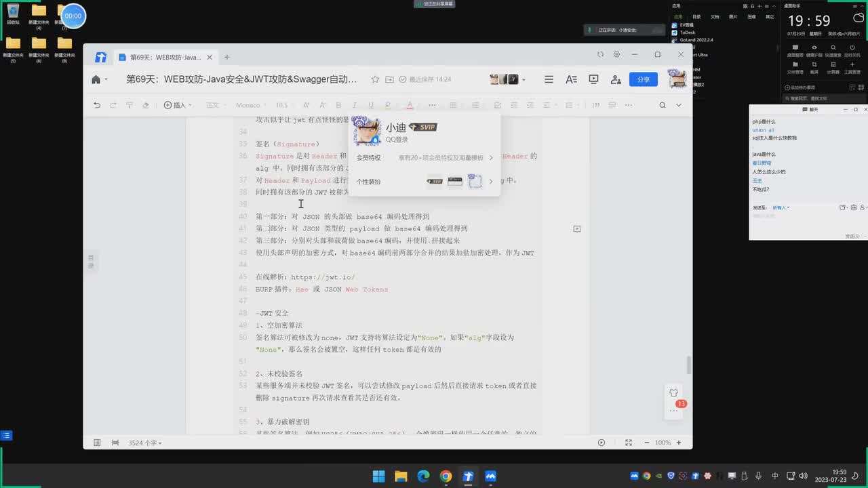Open the 所有人 recipient dropdown in chat
The width and height of the screenshot is (868, 488).
coord(781,207)
